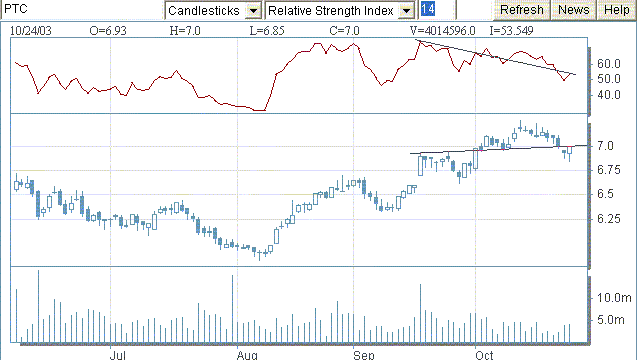Click the 6.25 price axis label

click(x=609, y=219)
